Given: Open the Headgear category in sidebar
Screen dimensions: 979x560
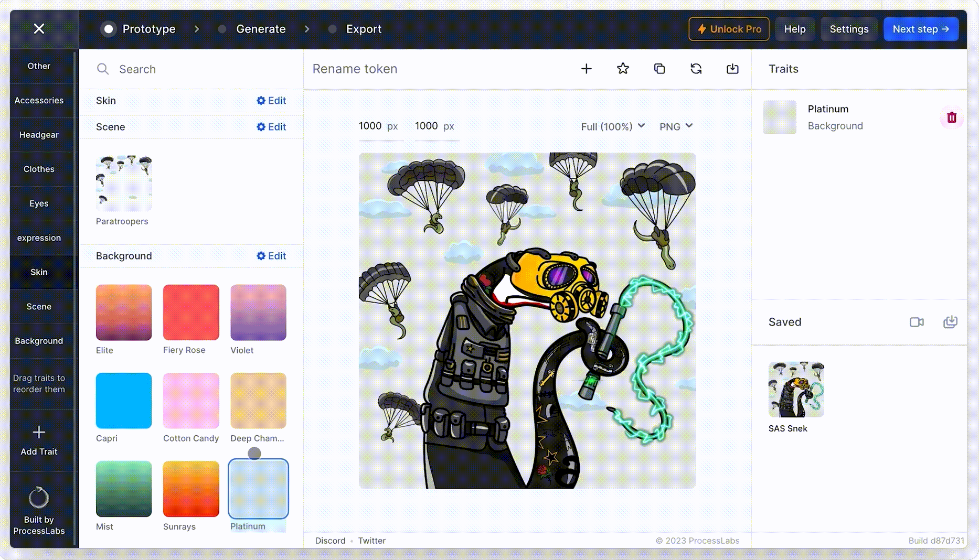Looking at the screenshot, I should click(39, 135).
